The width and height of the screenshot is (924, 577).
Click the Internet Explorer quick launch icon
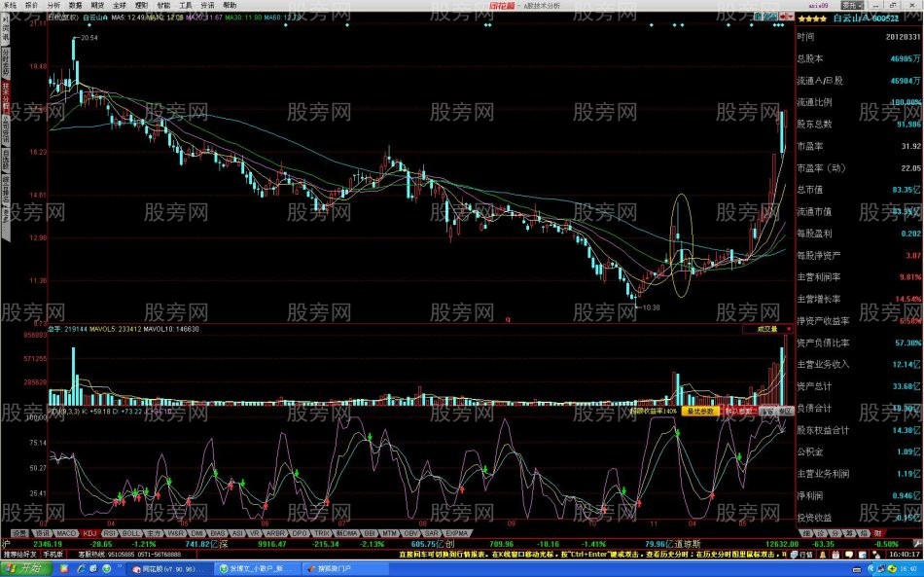82,569
